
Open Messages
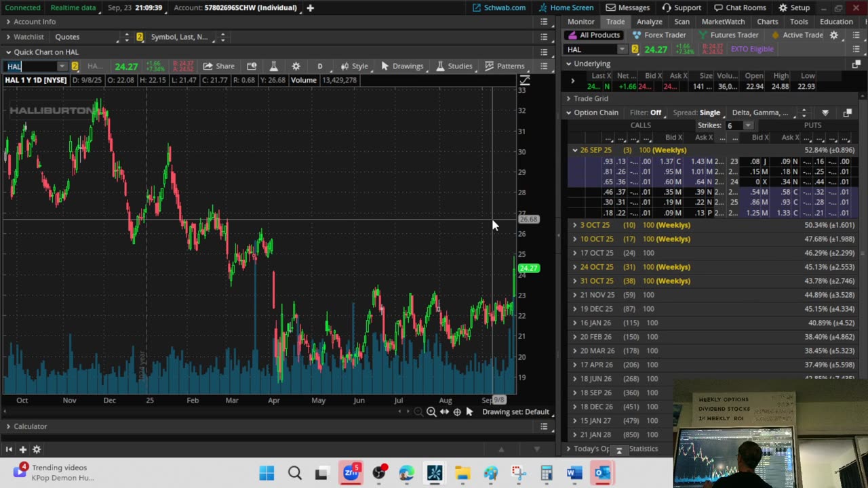click(628, 7)
